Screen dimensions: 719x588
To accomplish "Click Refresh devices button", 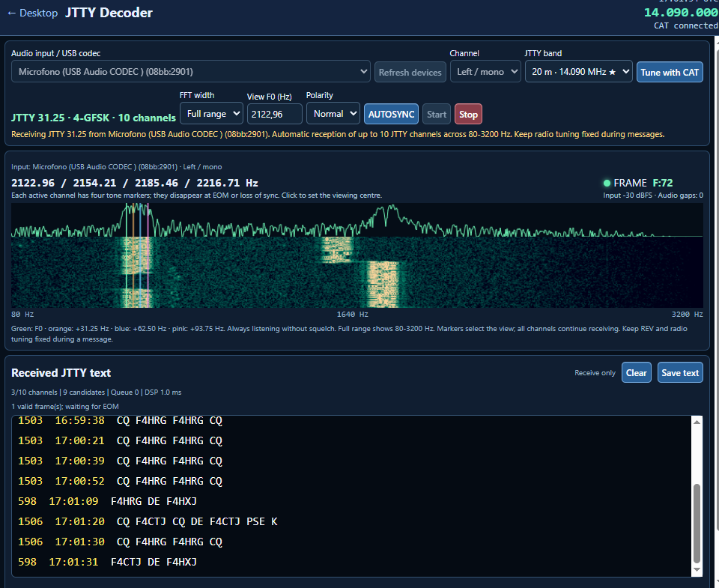I will 410,72.
